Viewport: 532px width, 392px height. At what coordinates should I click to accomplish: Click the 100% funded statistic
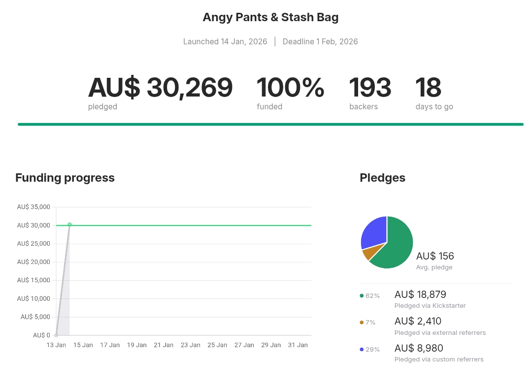point(290,88)
